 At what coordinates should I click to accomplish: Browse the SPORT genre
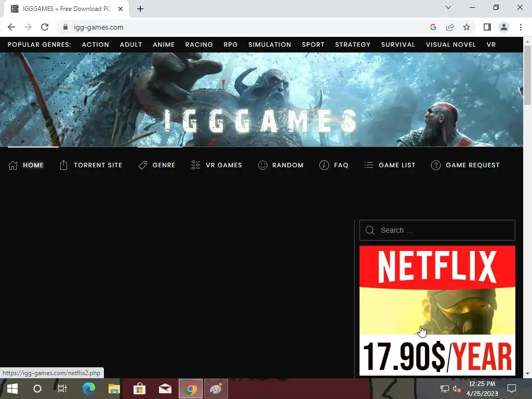pos(313,45)
